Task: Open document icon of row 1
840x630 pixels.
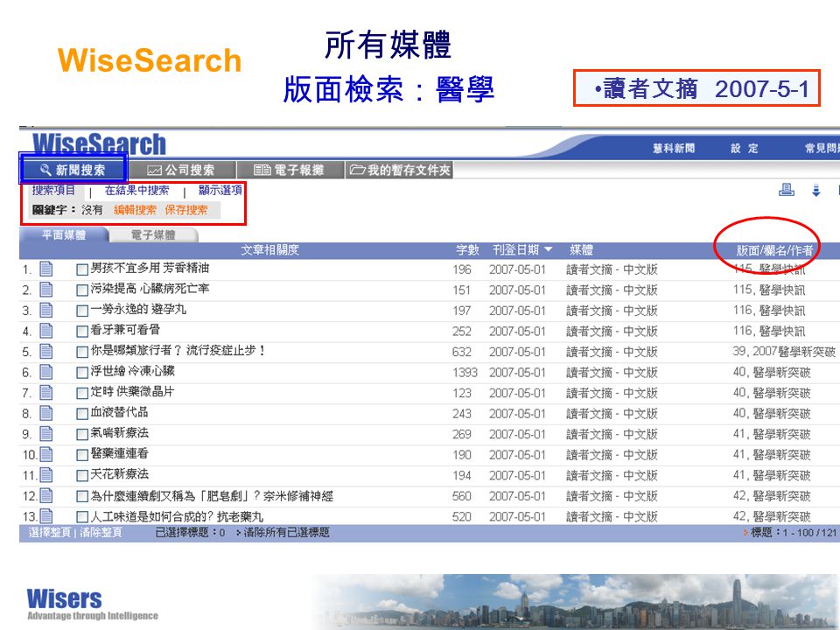Action: coord(46,269)
